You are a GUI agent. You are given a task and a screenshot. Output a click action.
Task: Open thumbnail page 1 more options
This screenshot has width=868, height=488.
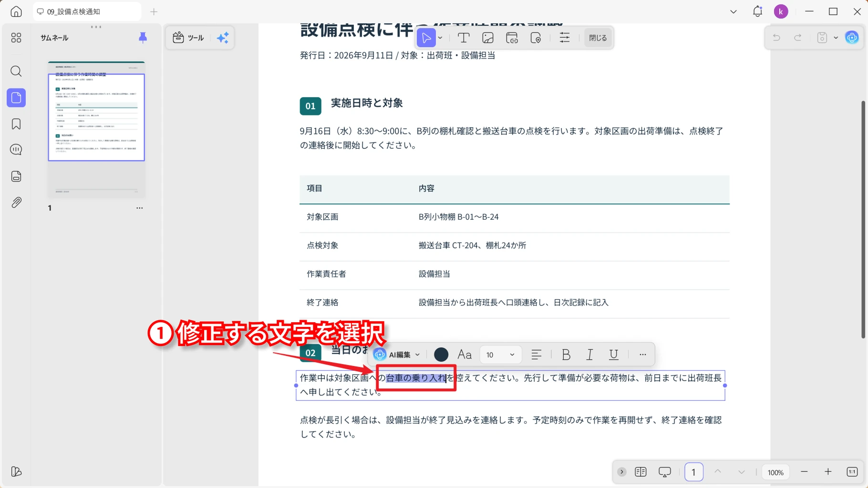pyautogui.click(x=139, y=208)
